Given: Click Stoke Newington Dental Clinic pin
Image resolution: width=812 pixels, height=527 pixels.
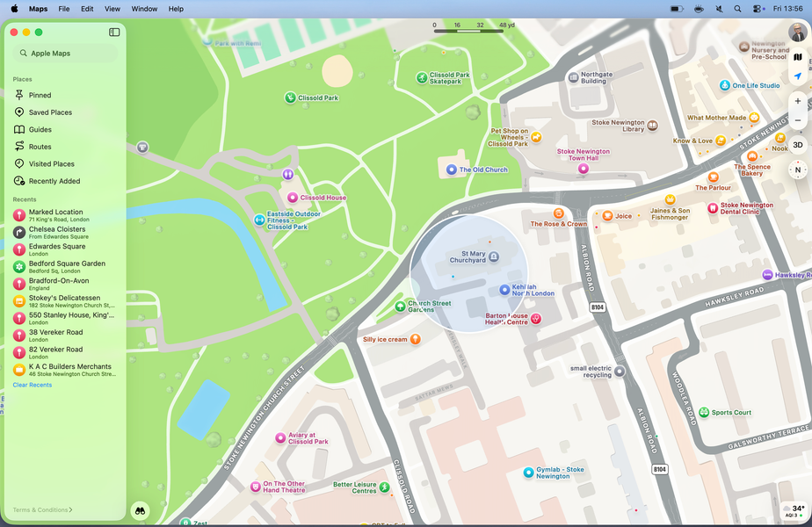Looking at the screenshot, I should (713, 208).
